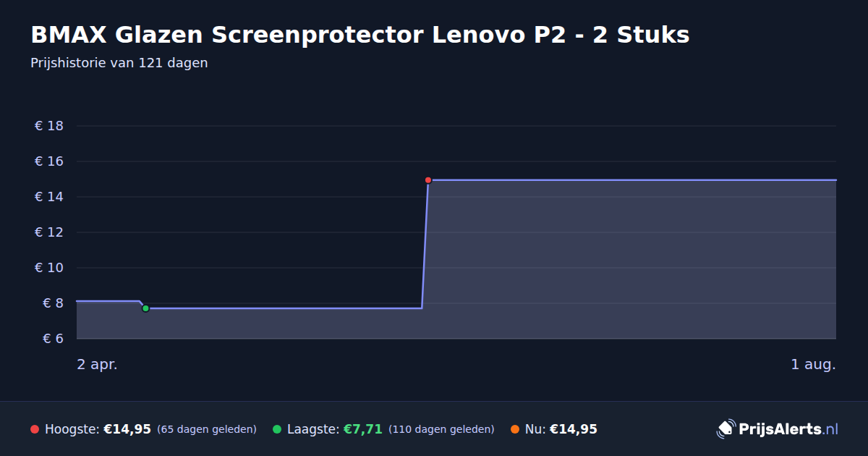This screenshot has width=868, height=456.
Task: Click the highest price value €14,95
Action: pos(127,429)
